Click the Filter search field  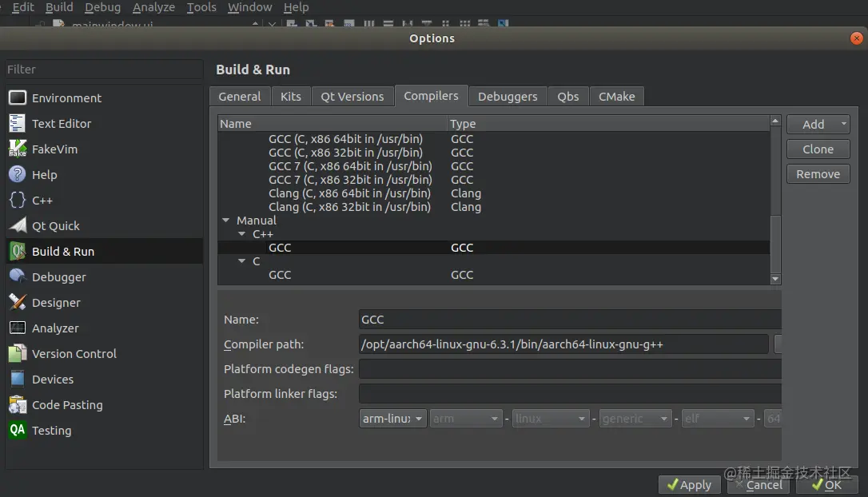point(104,70)
